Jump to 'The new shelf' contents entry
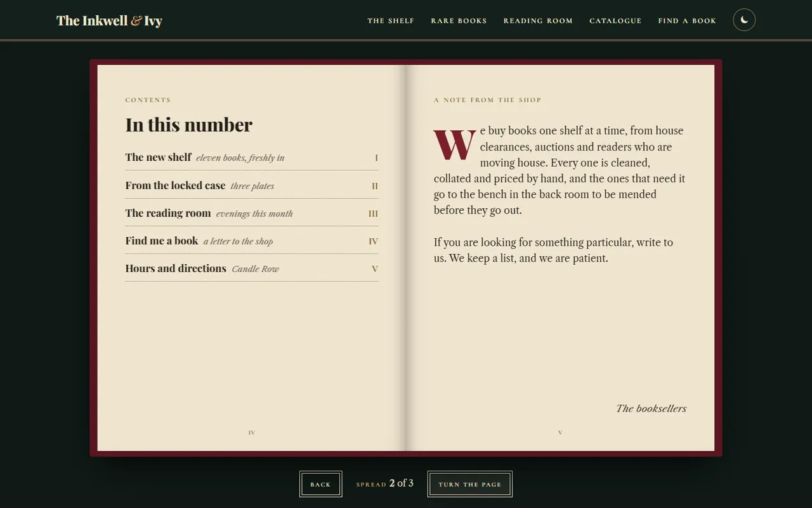Viewport: 812px width, 508px height. (x=252, y=157)
